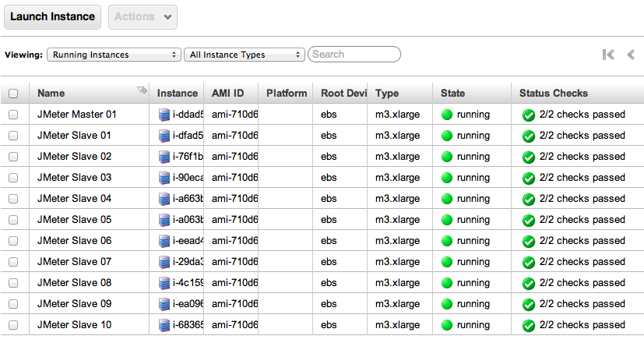644x343 pixels.
Task: Click the m3.xlarge type for JMeter Slave 09
Action: click(397, 303)
